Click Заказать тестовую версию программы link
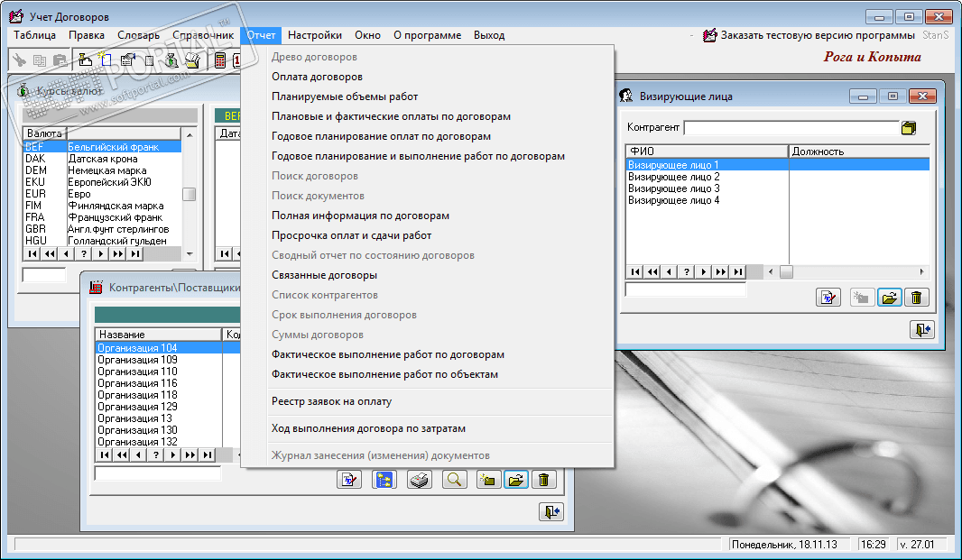Image resolution: width=962 pixels, height=560 pixels. pos(818,35)
